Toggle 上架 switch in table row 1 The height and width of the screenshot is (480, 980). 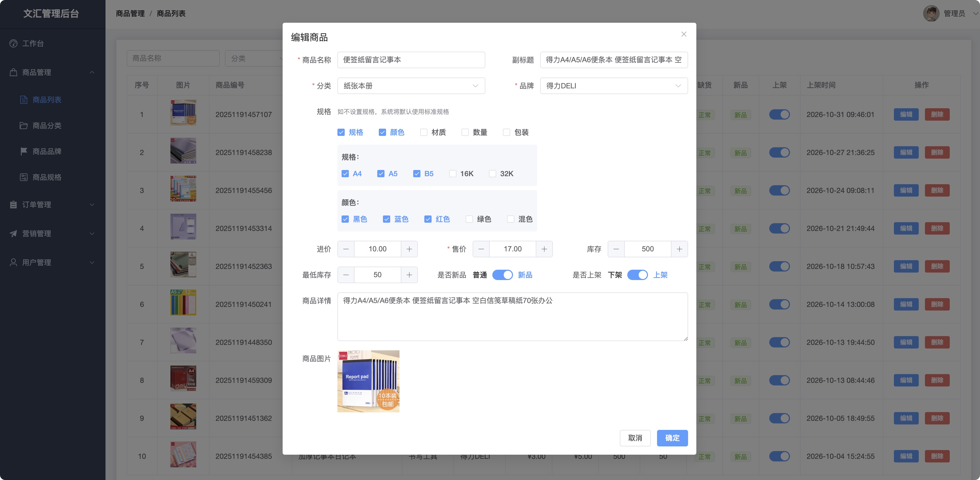click(x=779, y=114)
